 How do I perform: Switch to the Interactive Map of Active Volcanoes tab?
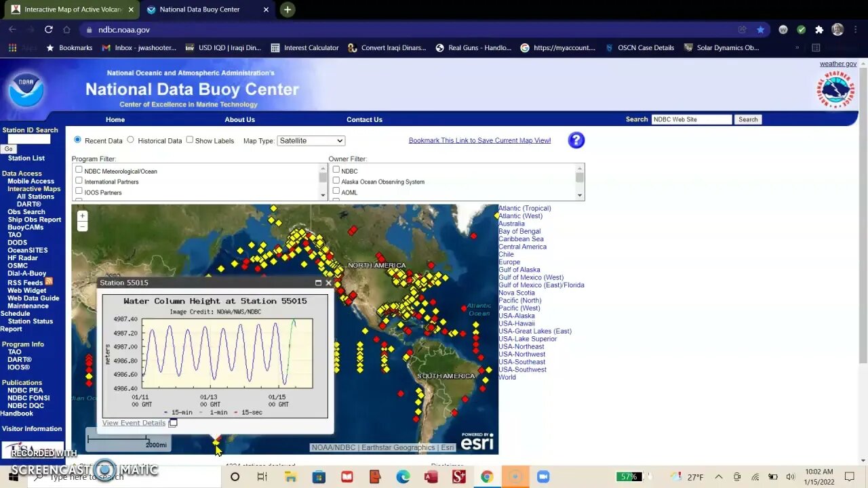73,9
